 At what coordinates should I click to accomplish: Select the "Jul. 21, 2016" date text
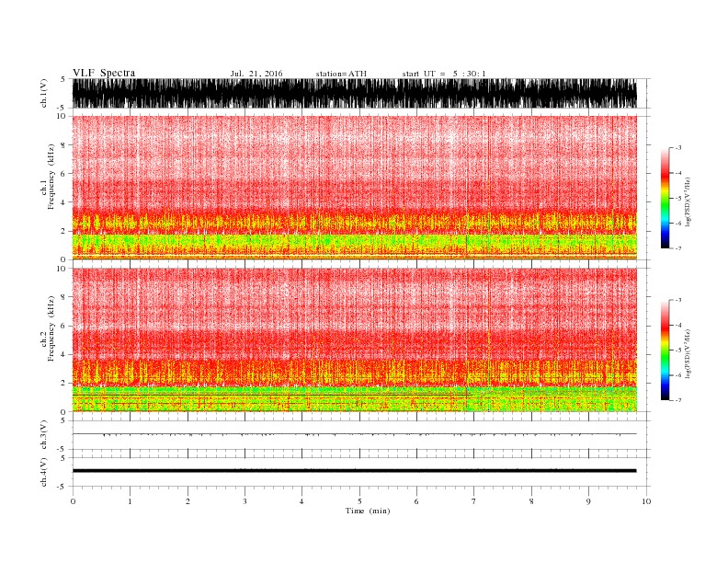tap(256, 74)
